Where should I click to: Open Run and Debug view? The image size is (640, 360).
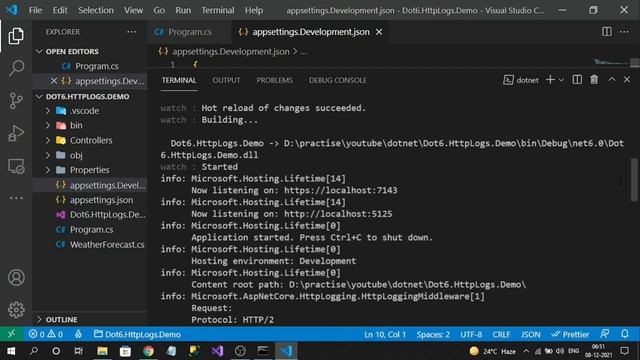(x=16, y=133)
